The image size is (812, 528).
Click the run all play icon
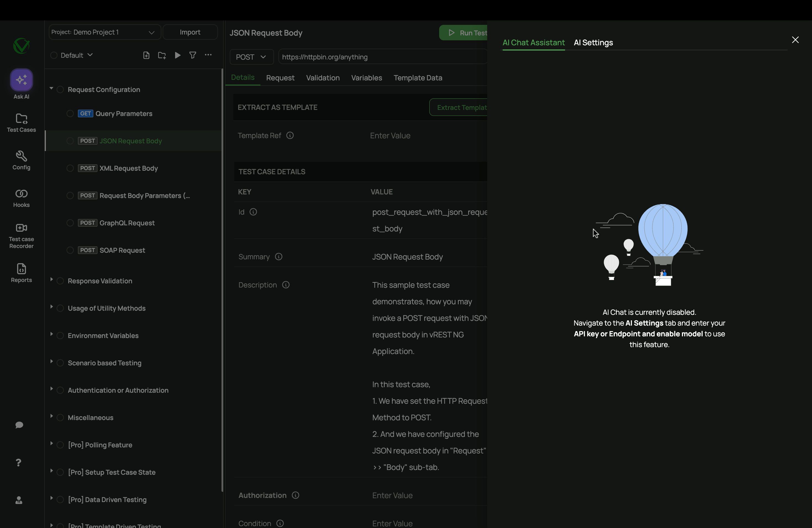[x=177, y=55]
